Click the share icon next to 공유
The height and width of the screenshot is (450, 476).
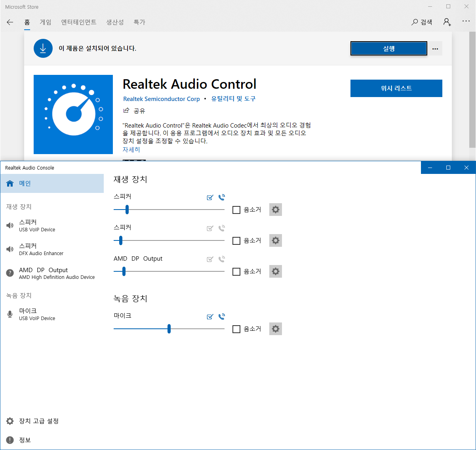[x=126, y=111]
